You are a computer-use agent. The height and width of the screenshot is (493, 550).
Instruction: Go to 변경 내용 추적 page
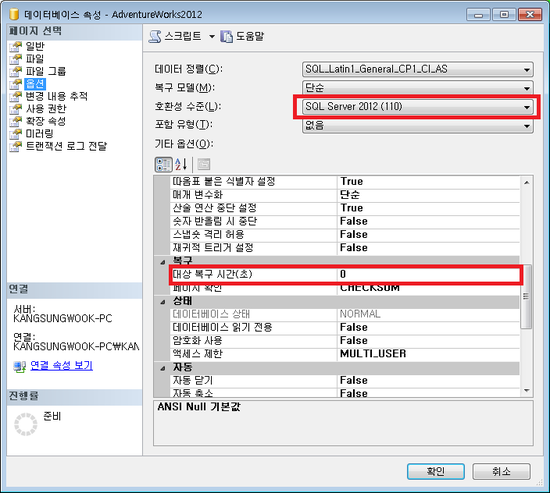pos(56,96)
